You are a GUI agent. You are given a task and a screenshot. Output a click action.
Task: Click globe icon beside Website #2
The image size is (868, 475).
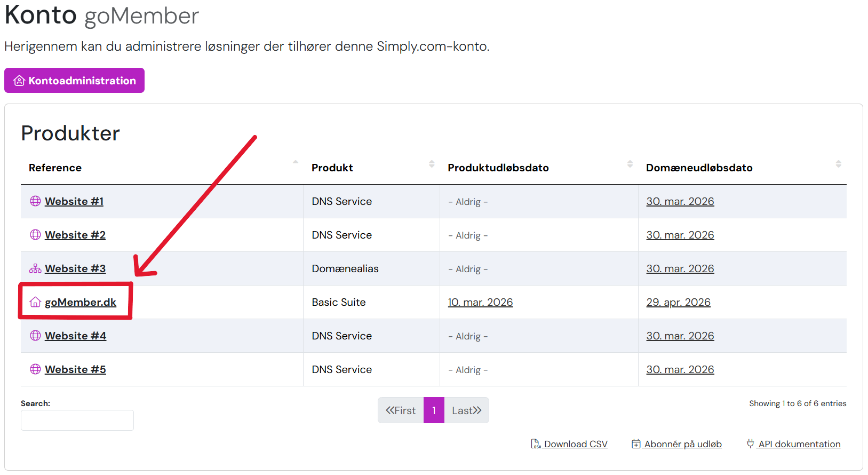pos(35,234)
